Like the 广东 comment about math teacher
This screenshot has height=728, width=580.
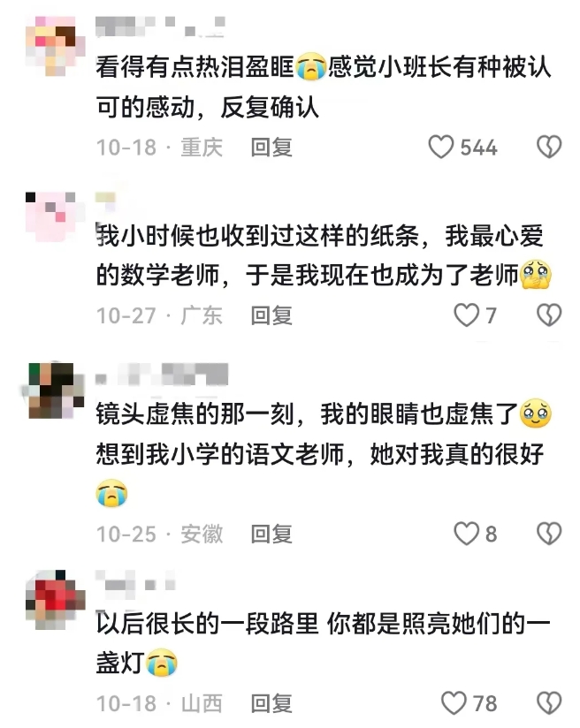click(x=466, y=315)
